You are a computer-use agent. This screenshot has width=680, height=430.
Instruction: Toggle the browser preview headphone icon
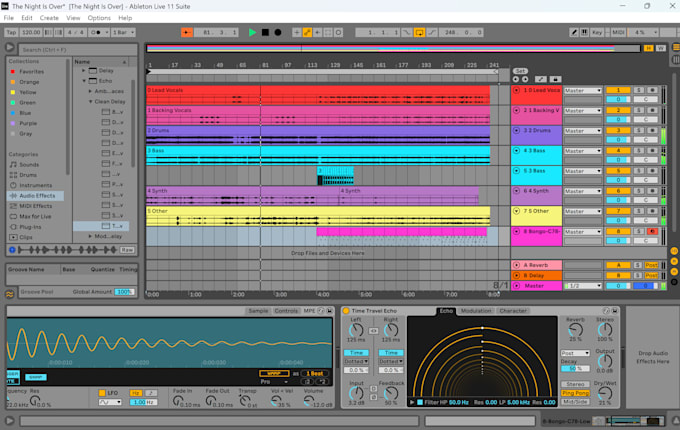coord(12,250)
